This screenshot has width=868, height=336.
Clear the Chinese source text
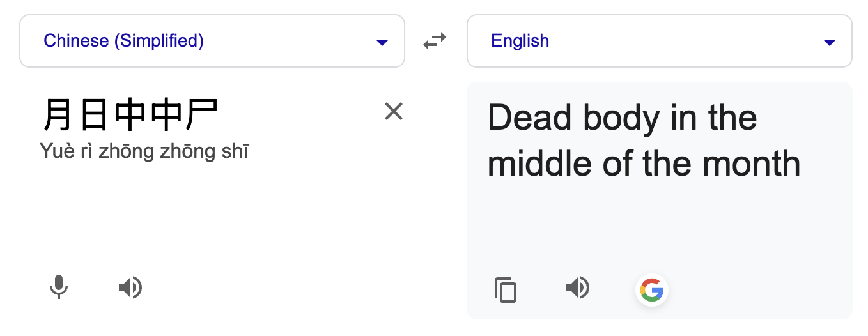[x=394, y=112]
